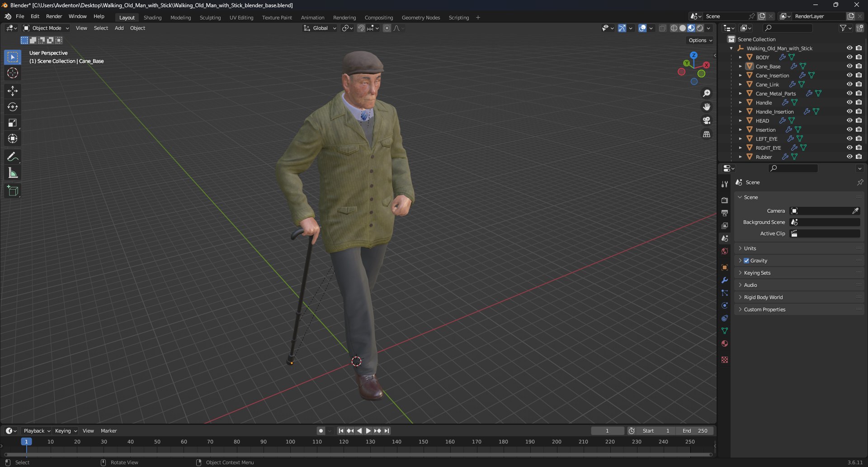The width and height of the screenshot is (868, 467).
Task: Activate the Select Box tool
Action: coord(13,57)
